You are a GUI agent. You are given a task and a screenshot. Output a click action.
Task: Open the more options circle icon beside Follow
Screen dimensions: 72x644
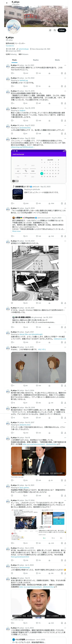coord(50,30)
